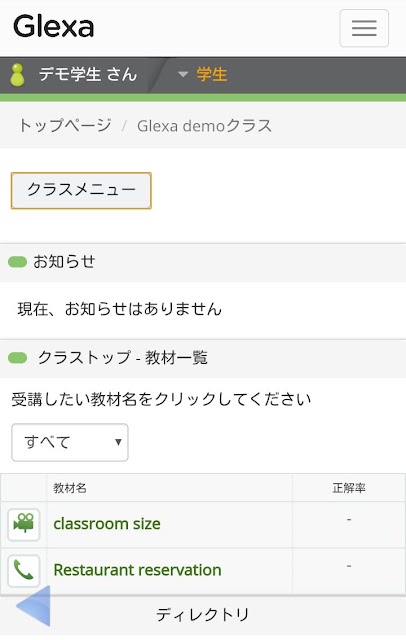Expand the 学生 role dropdown arrow
406x640 pixels.
[183, 74]
